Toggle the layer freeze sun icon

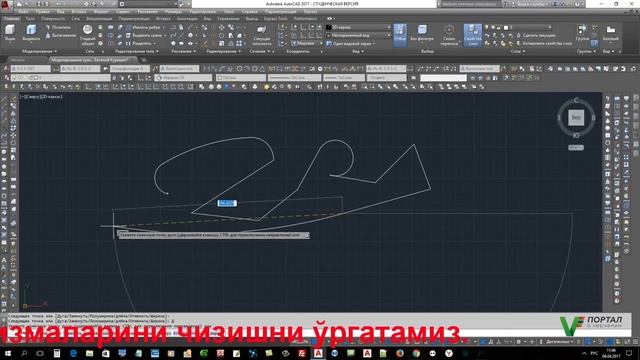coord(493,27)
